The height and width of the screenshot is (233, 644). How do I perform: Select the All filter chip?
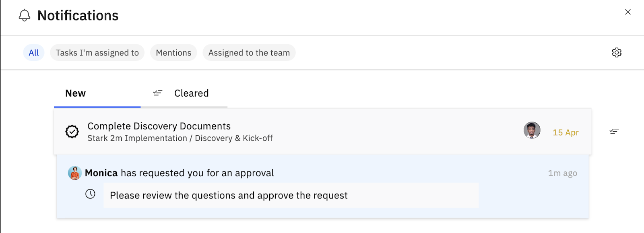tap(34, 53)
